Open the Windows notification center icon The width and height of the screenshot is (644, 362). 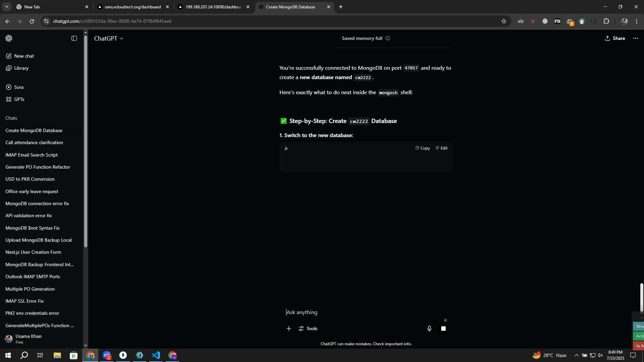(633, 355)
